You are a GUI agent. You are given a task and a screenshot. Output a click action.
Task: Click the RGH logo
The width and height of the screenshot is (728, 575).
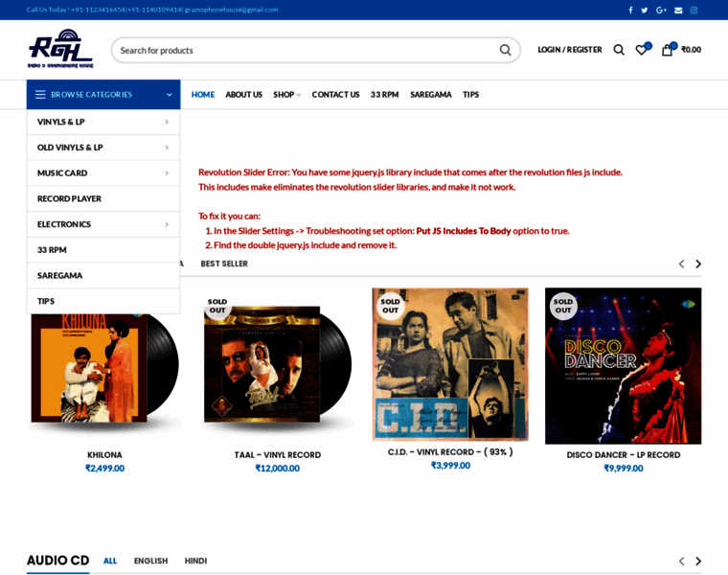[60, 49]
